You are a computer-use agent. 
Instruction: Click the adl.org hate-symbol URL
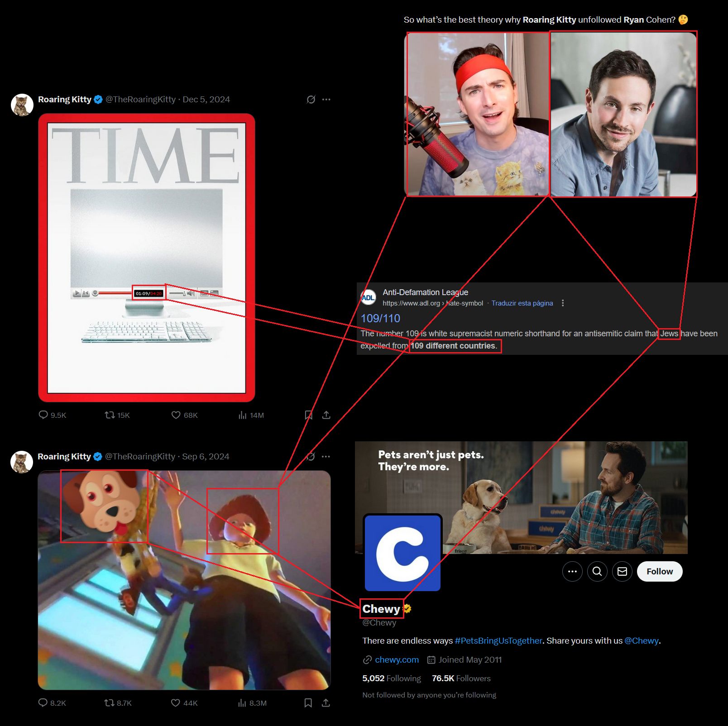pyautogui.click(x=433, y=303)
